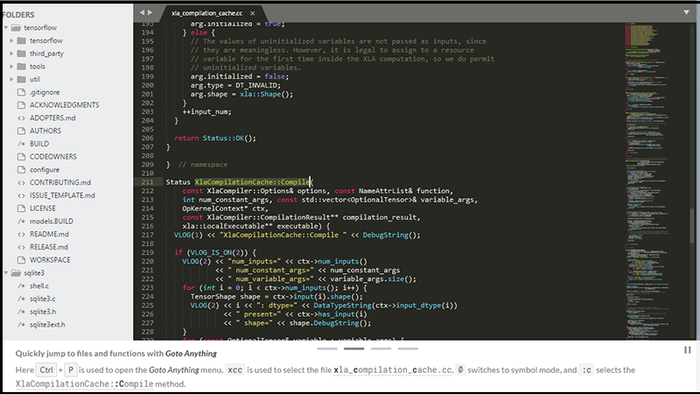Screen dimensions: 700x394
Task: Open the BUILD file
Action: pyautogui.click(x=39, y=144)
